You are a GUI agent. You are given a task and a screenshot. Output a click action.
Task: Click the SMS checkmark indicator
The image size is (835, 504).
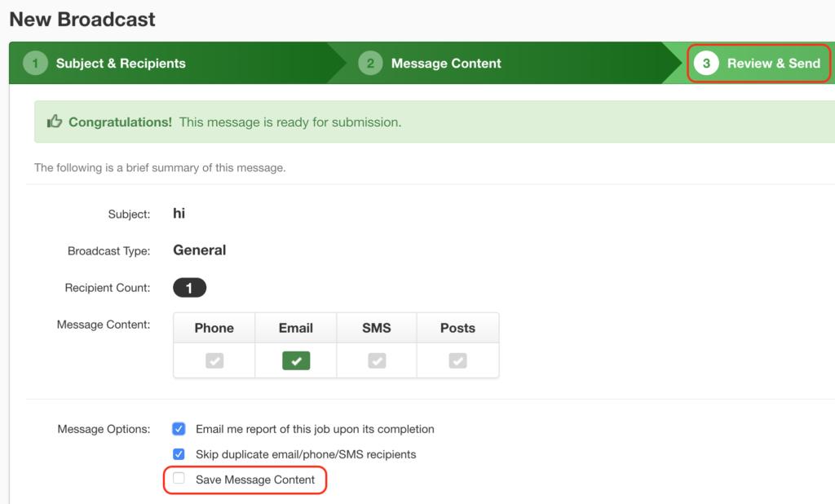click(376, 360)
